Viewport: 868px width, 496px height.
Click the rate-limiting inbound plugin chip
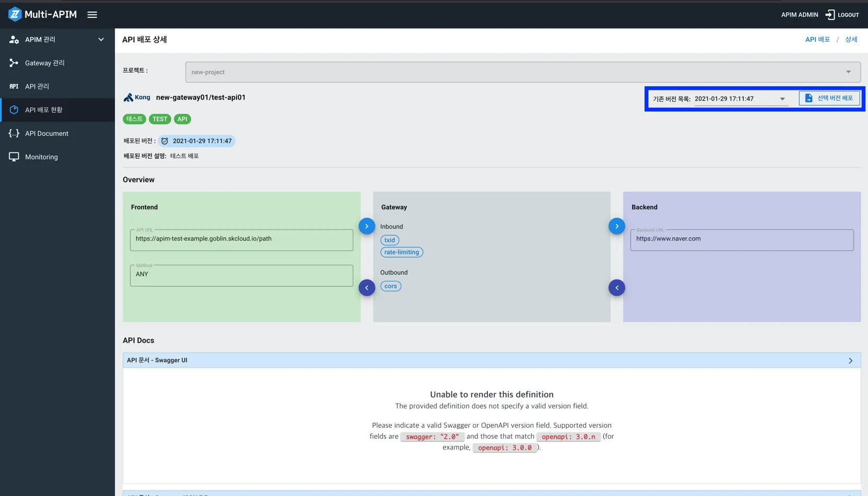(401, 252)
